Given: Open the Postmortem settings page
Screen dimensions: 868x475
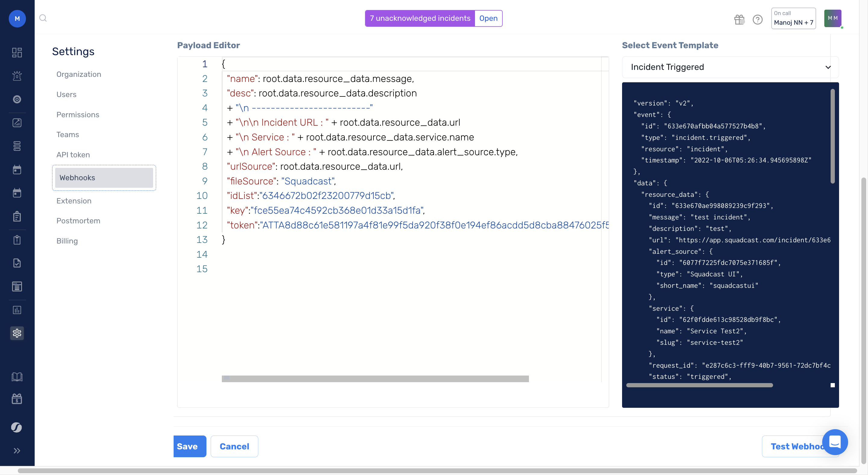Looking at the screenshot, I should point(78,221).
